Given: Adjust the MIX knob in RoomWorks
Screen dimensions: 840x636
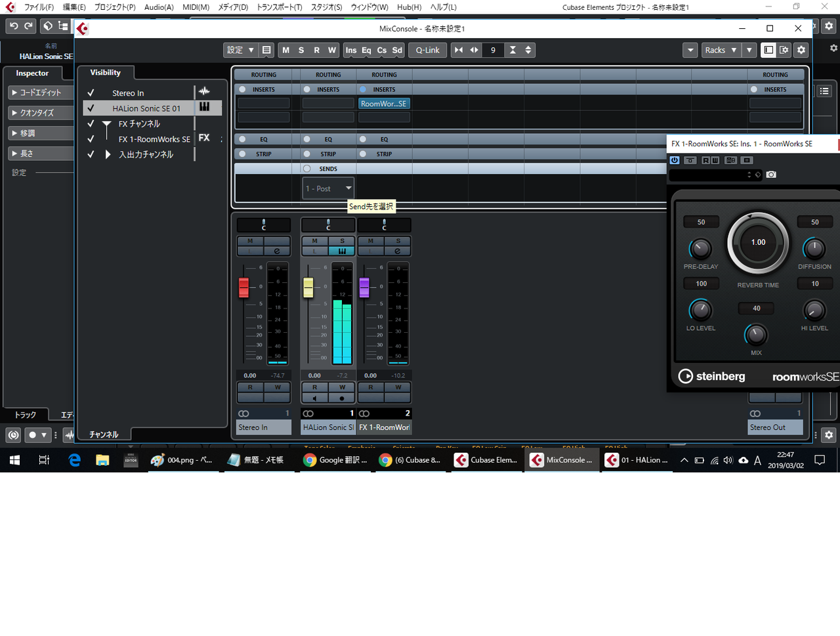Looking at the screenshot, I should [756, 335].
